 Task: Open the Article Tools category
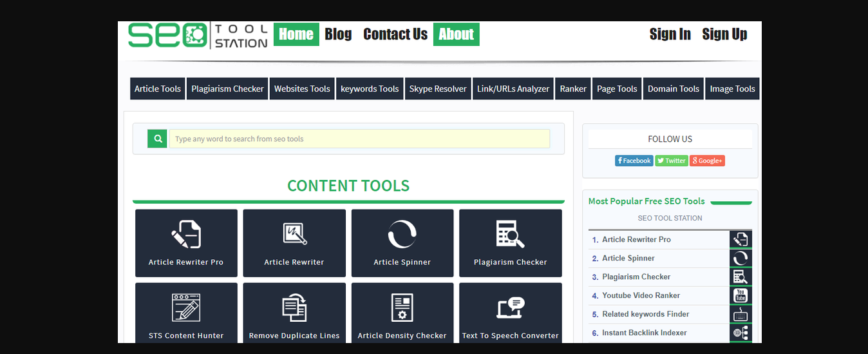coord(158,89)
